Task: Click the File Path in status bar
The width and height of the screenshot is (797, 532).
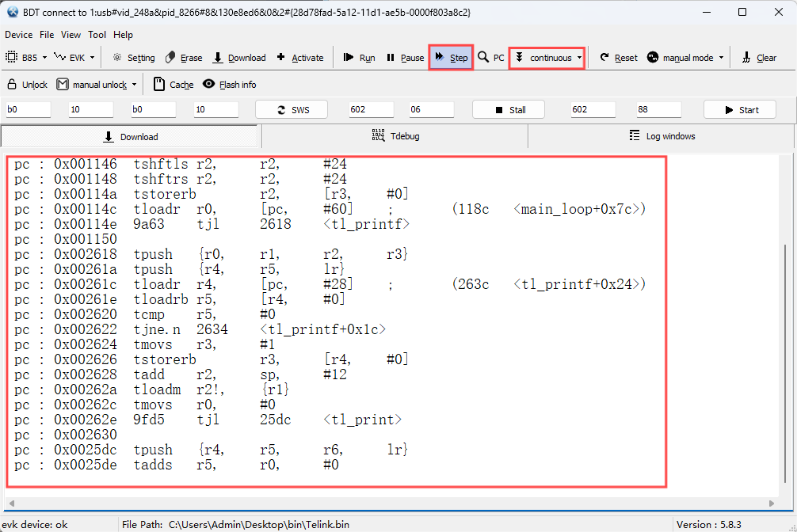Action: (235, 524)
